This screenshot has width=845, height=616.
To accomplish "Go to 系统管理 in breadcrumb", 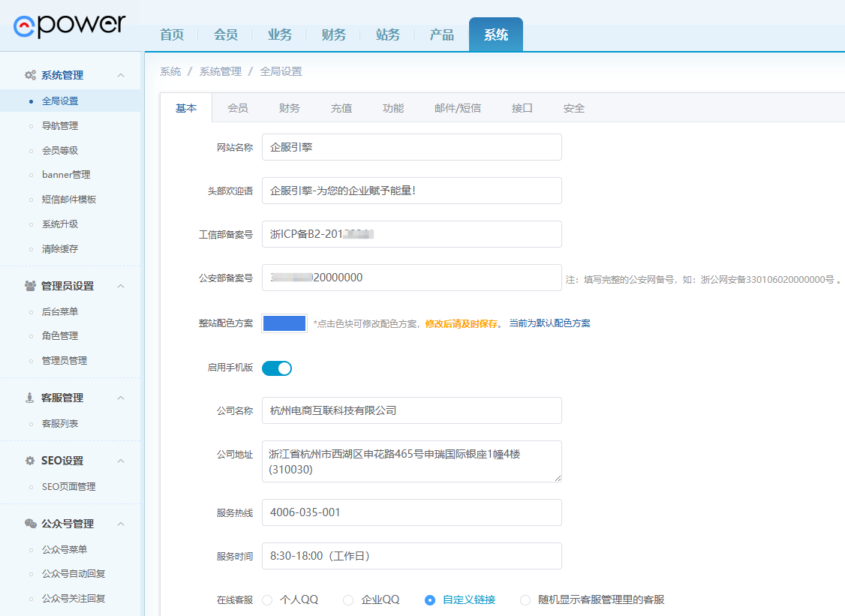I will coord(221,71).
